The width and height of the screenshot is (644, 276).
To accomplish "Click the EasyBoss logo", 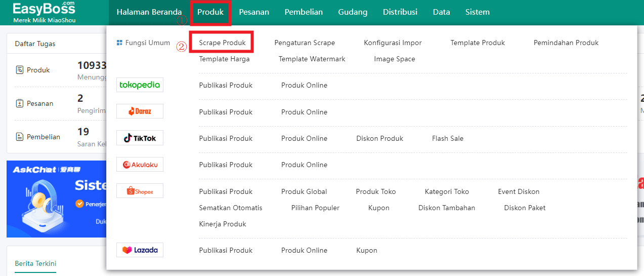I will click(x=45, y=12).
